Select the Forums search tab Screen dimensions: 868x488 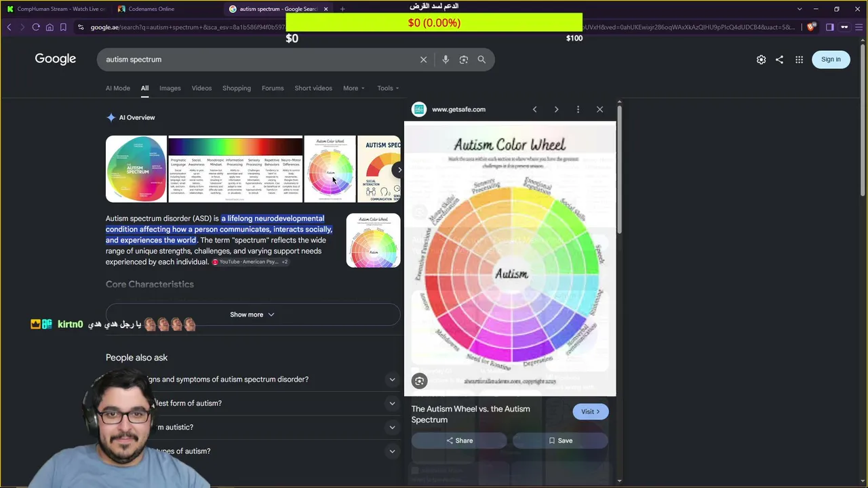tap(273, 88)
